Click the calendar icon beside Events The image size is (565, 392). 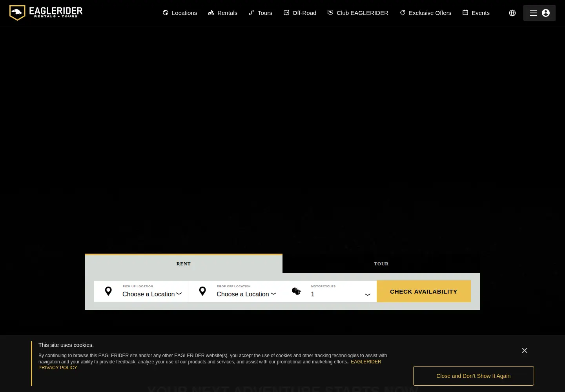pos(465,13)
